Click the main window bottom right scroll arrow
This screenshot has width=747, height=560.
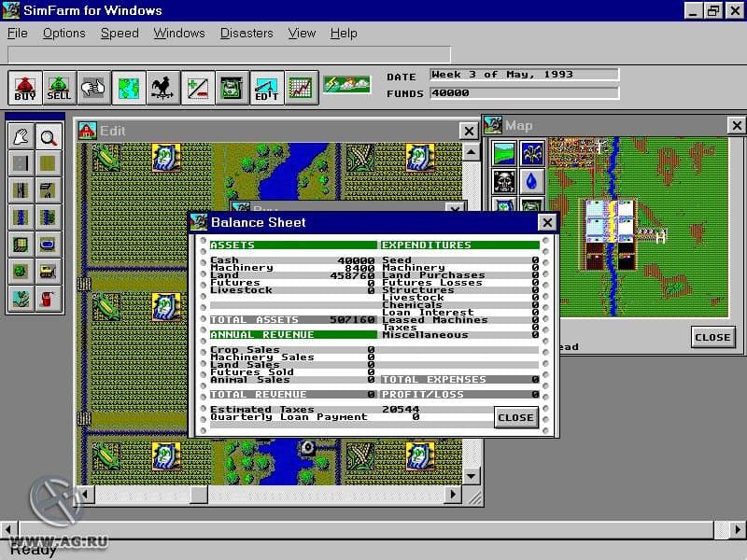(x=738, y=529)
